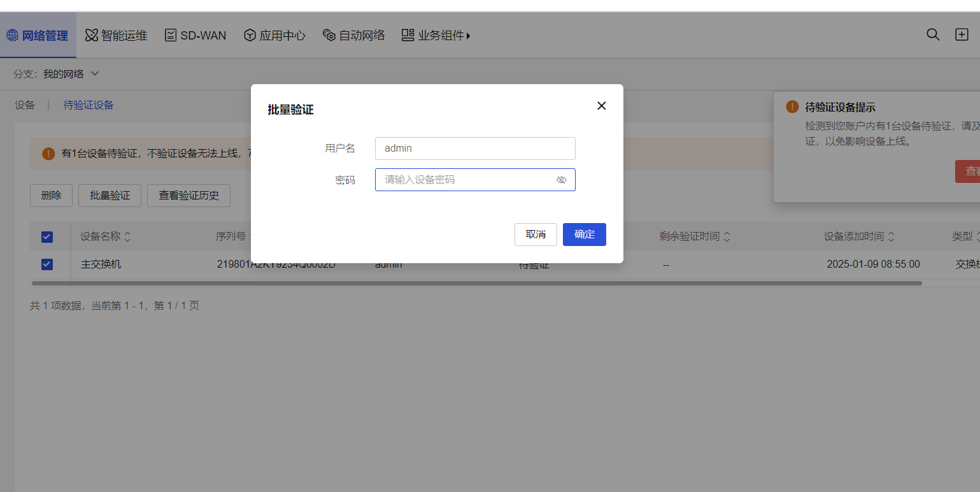
Task: Open 自动网络 in the top navigation
Action: click(x=353, y=36)
